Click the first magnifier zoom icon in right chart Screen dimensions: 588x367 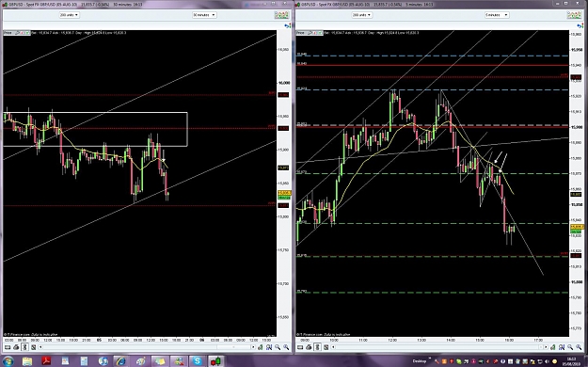point(570,347)
